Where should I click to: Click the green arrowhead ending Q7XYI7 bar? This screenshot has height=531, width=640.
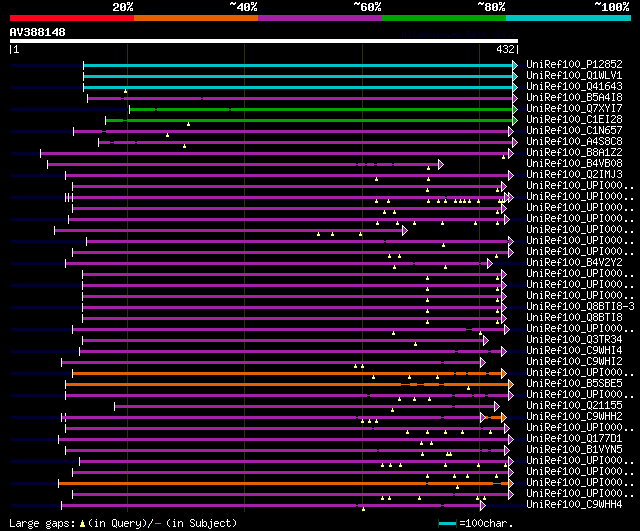515,109
